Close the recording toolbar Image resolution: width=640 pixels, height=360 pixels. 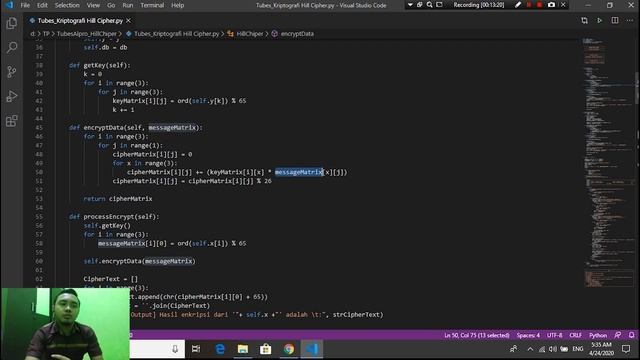tap(563, 5)
